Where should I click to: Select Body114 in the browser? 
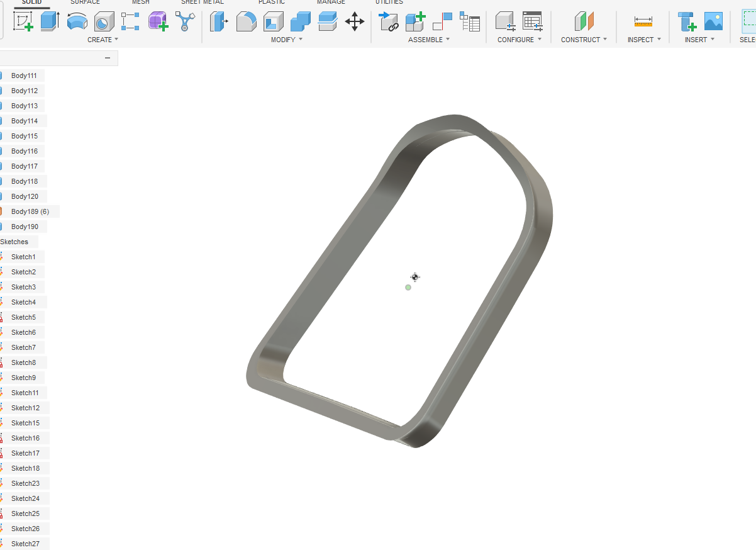pos(25,121)
